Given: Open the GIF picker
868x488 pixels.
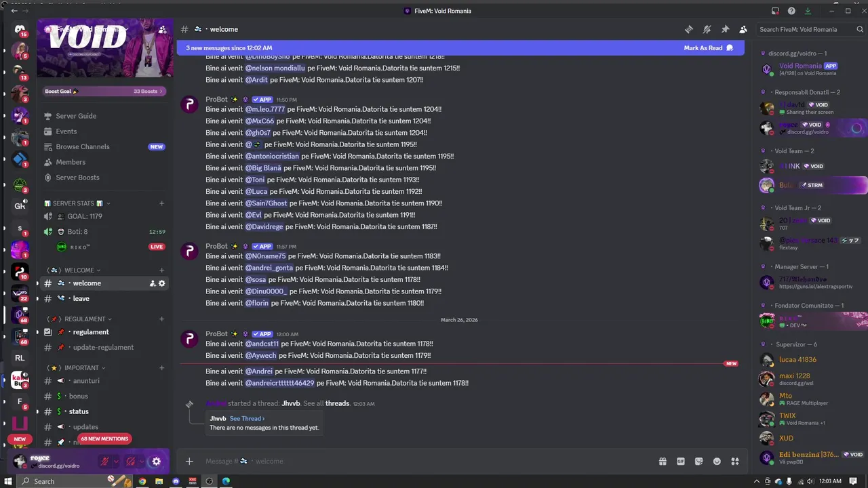Looking at the screenshot, I should [681, 462].
